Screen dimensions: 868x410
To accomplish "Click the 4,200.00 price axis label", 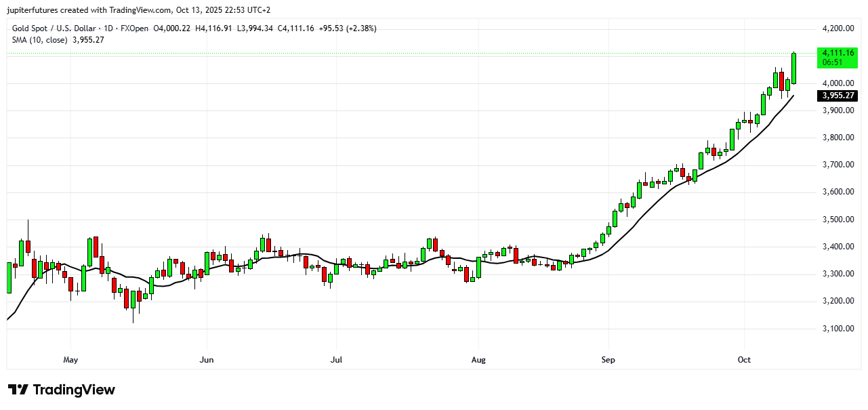I will [837, 28].
